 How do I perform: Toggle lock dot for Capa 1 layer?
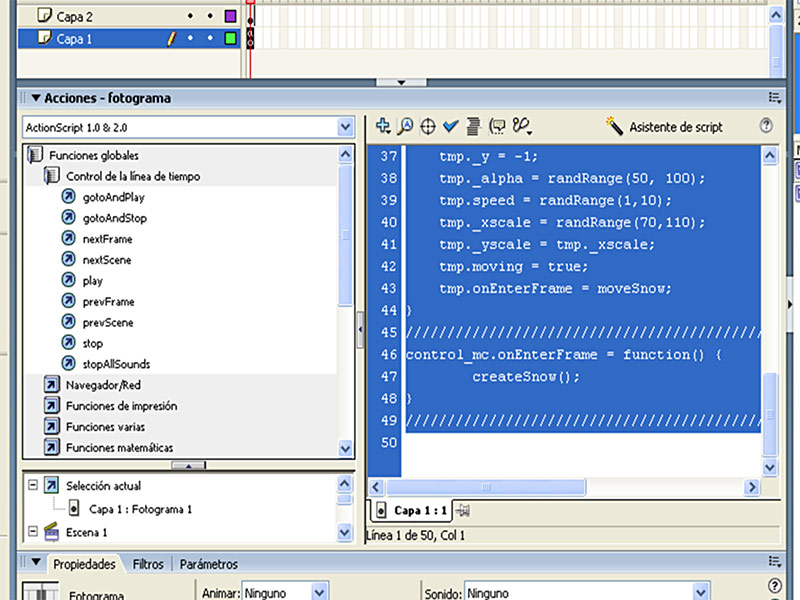210,39
